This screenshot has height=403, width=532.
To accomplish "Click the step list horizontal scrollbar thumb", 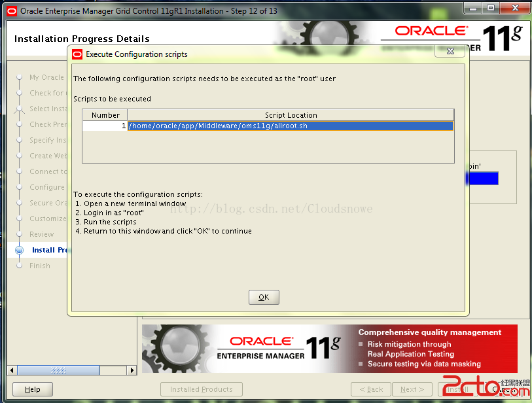I will [58, 370].
